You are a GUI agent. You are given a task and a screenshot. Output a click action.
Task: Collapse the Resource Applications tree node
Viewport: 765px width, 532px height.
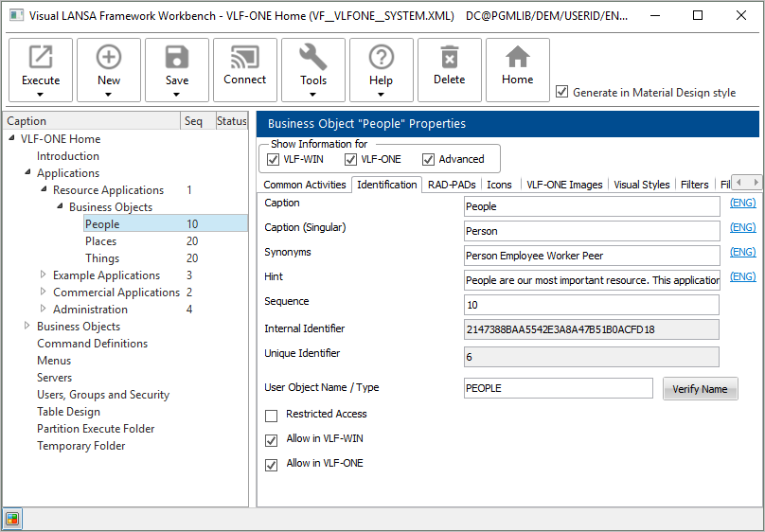(44, 190)
